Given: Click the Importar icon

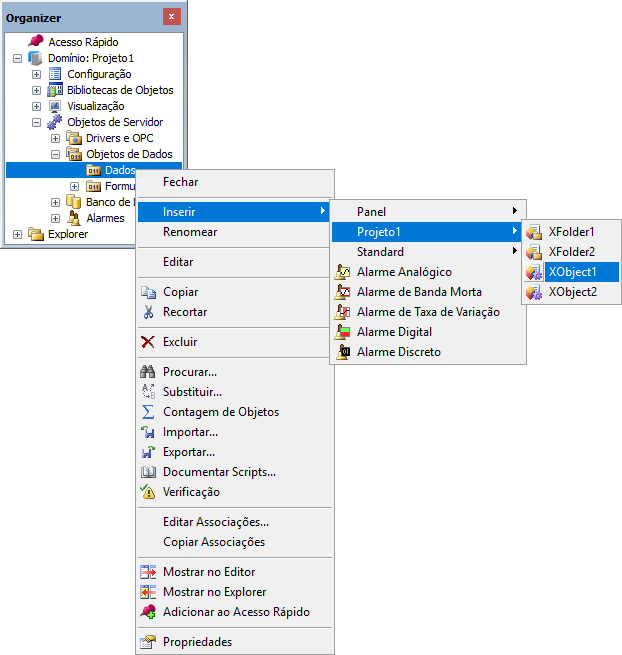Looking at the screenshot, I should click(x=148, y=432).
